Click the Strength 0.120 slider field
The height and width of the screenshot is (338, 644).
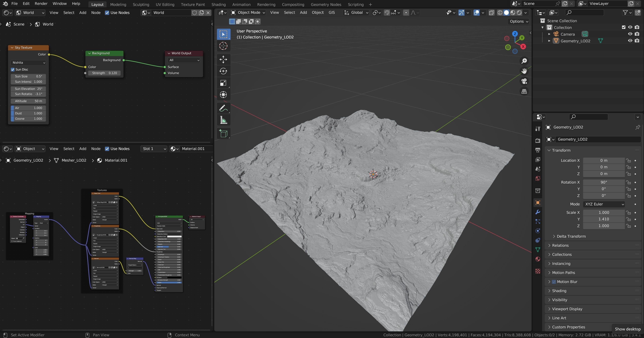(104, 73)
